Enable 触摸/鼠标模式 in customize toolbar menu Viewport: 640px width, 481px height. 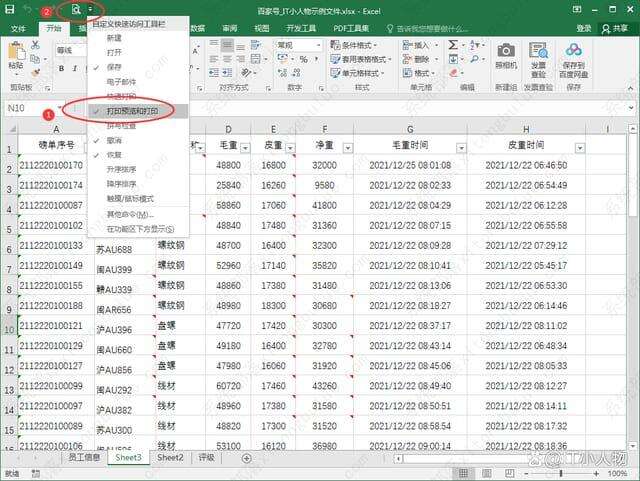pos(138,199)
